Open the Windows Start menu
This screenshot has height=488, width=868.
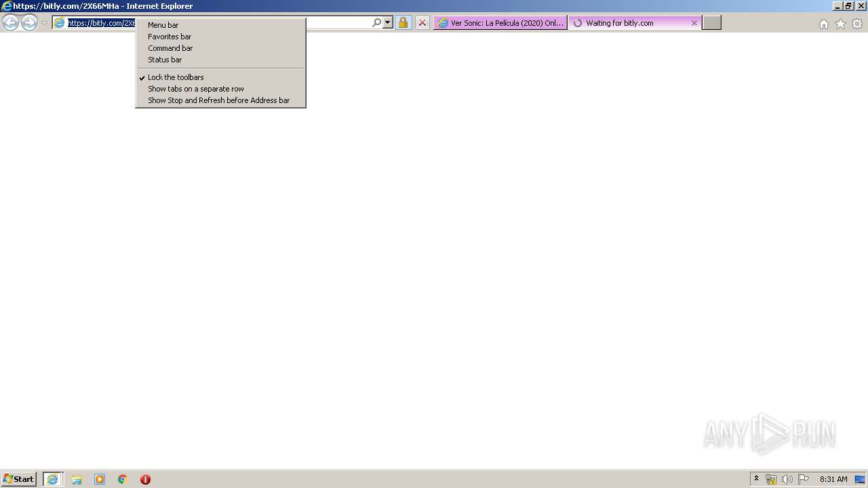[x=19, y=479]
